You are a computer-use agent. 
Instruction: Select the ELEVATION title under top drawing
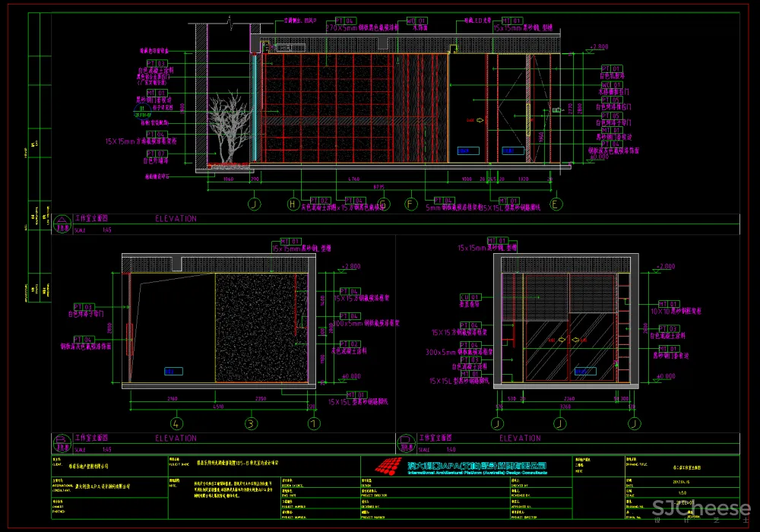pyautogui.click(x=176, y=219)
